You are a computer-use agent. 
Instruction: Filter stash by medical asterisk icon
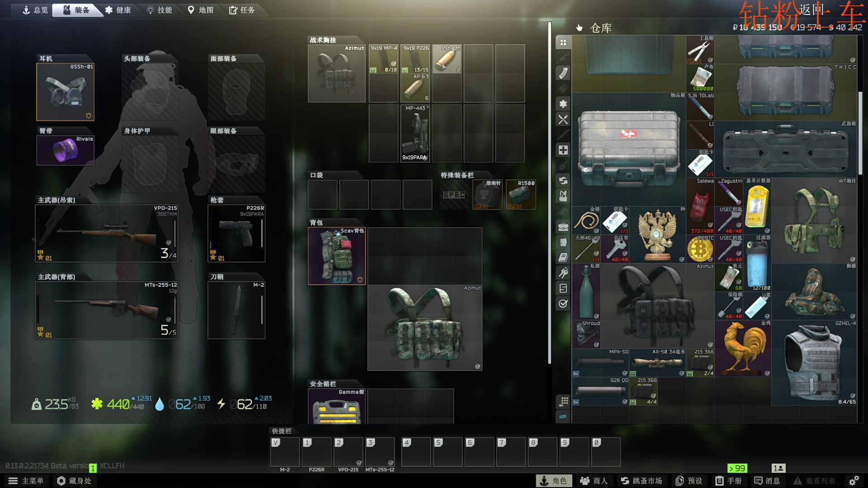(x=563, y=104)
